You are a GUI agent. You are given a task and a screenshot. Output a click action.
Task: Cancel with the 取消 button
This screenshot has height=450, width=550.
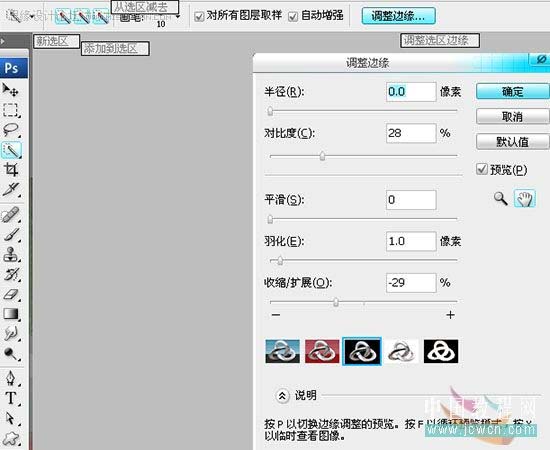tap(512, 116)
